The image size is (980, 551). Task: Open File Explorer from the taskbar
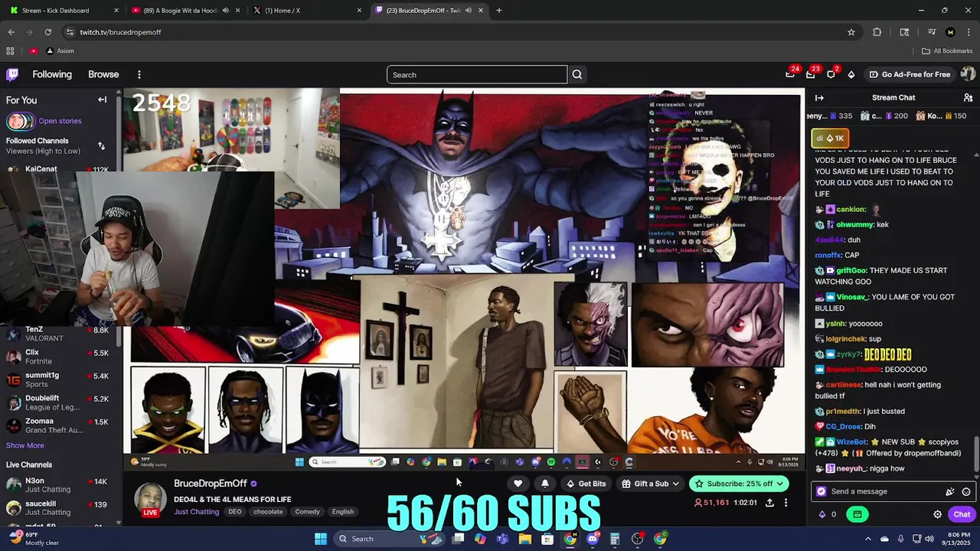524,539
